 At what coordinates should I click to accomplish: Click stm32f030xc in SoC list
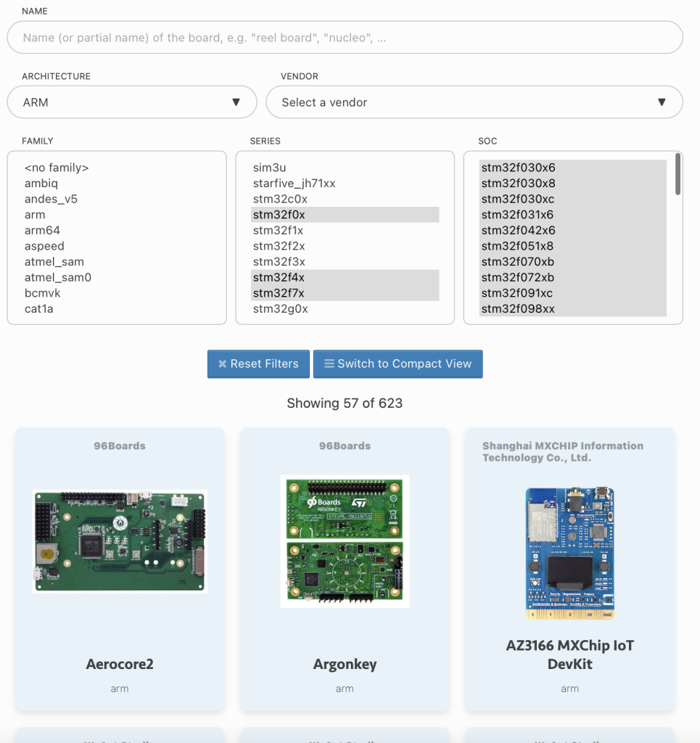pyautogui.click(x=572, y=199)
